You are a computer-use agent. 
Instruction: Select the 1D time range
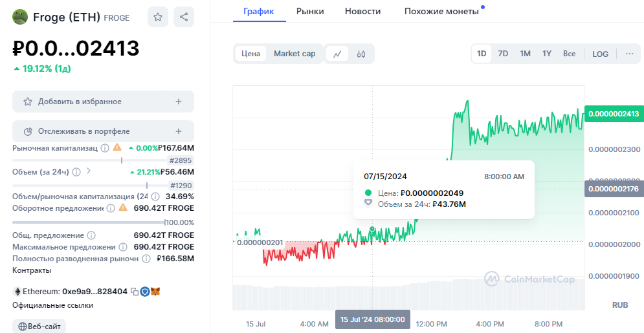click(482, 54)
